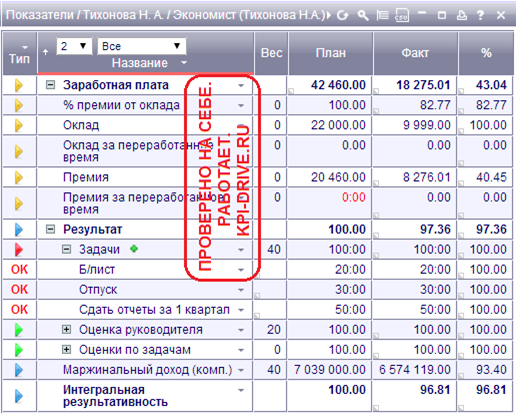
Task: Click plan value 50:00 for Сдать отчеты
Action: pyautogui.click(x=350, y=310)
